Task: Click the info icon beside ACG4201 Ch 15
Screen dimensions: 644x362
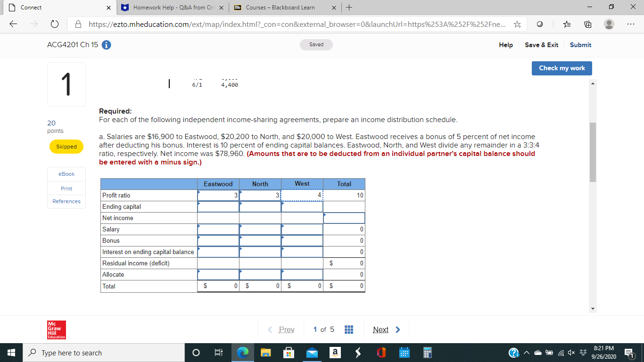Action: [x=107, y=45]
